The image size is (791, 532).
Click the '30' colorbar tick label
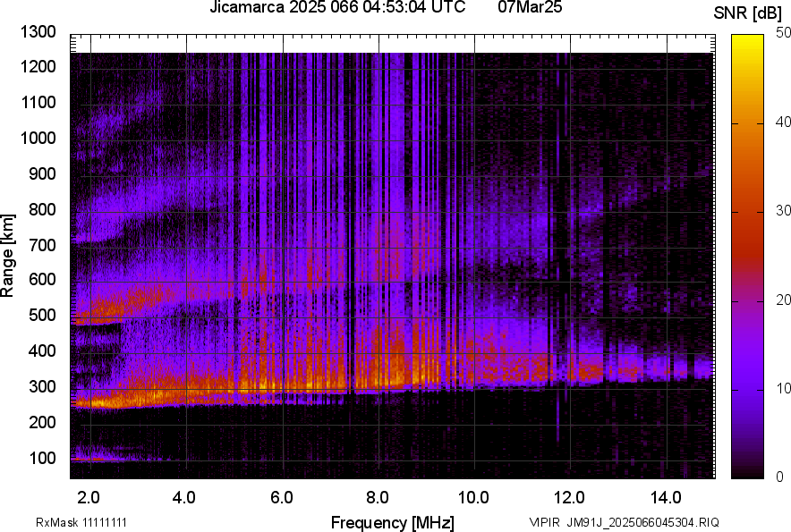[784, 211]
